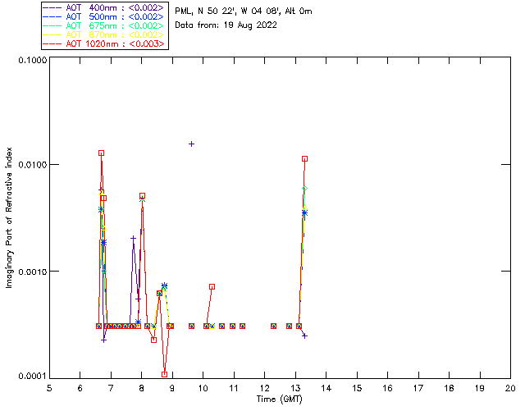The height and width of the screenshot is (420, 525).
Task: Click the x-axis tick label 12
Action: tap(264, 388)
